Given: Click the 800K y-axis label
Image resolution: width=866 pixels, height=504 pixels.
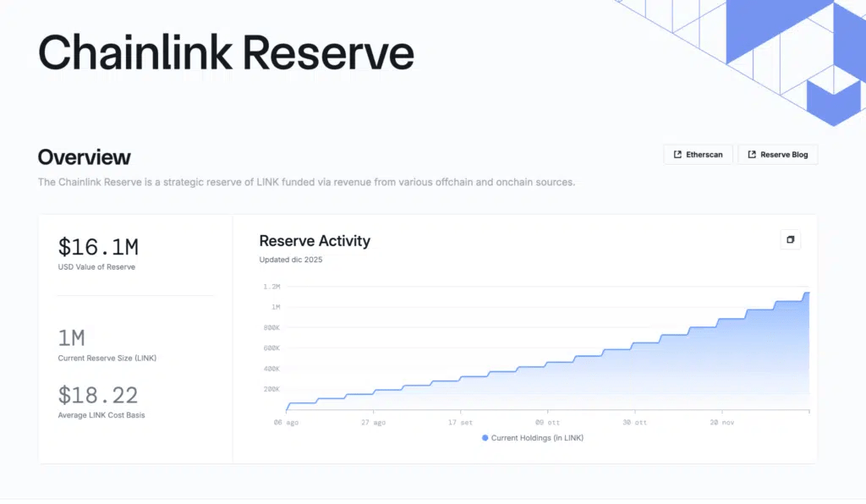Looking at the screenshot, I should (x=271, y=327).
